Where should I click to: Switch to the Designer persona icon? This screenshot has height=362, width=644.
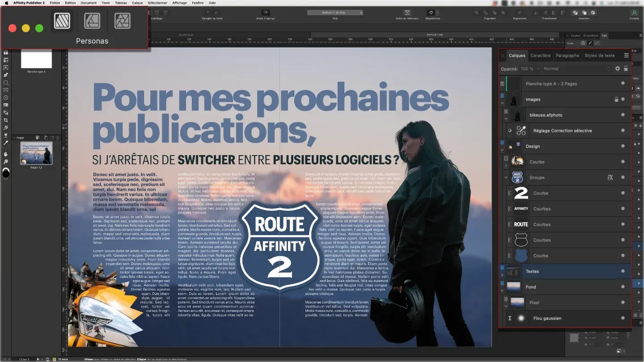[x=92, y=21]
